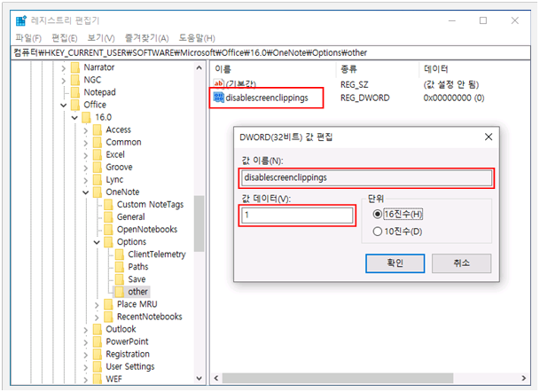The image size is (540, 392).
Task: Expand the Access key
Action: pos(86,130)
